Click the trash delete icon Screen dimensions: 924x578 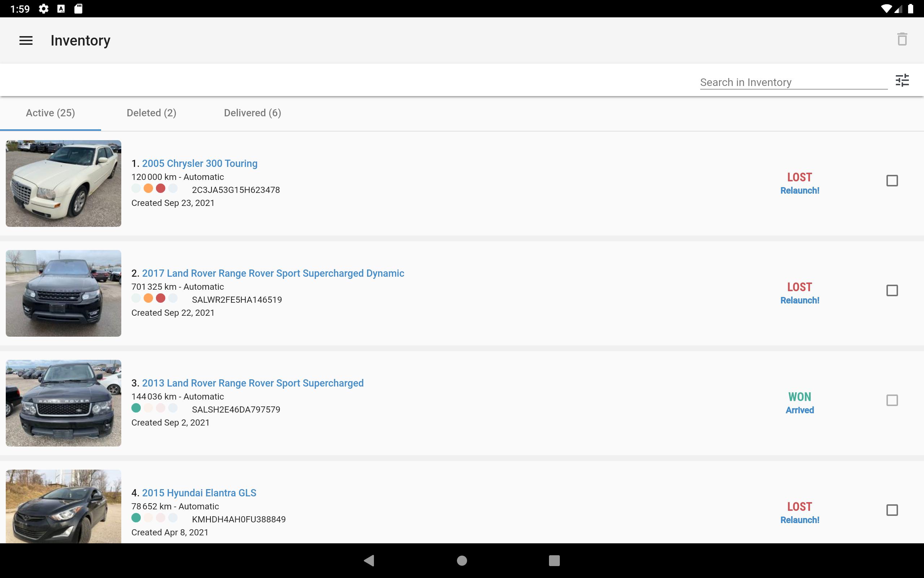click(902, 39)
